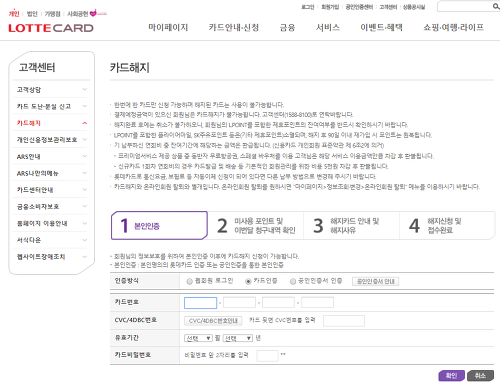
Task: Select the 카드인증 radio button
Action: [248, 281]
